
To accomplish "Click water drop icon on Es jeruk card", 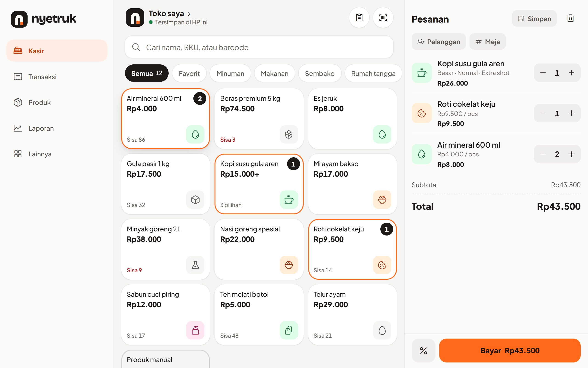I will (x=382, y=134).
